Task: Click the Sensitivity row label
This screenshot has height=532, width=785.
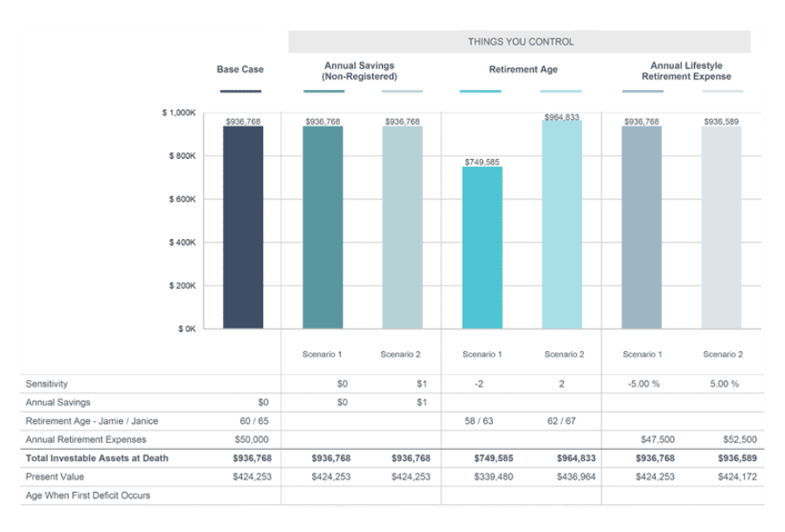Action: pos(46,383)
